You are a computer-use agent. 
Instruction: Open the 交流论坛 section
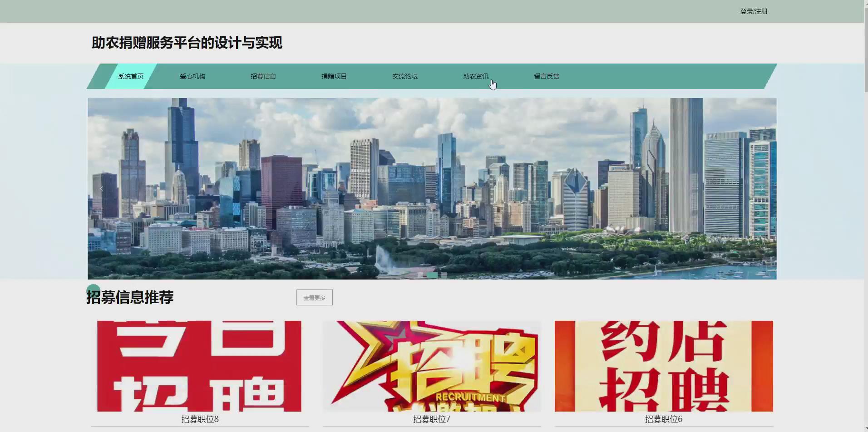(x=405, y=76)
